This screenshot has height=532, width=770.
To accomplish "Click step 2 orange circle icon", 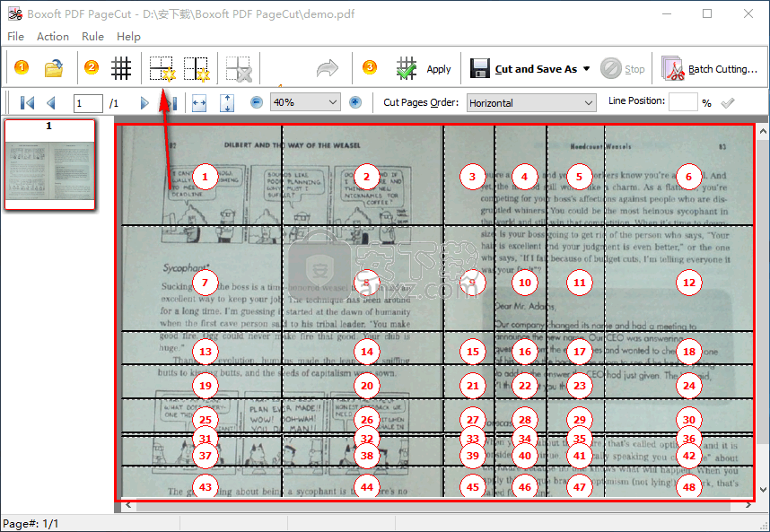I will click(92, 67).
